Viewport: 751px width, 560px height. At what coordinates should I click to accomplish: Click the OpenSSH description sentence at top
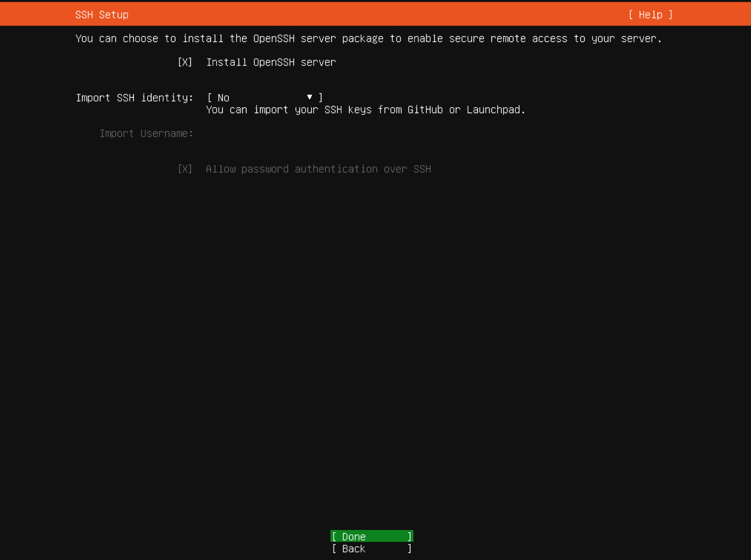[369, 38]
